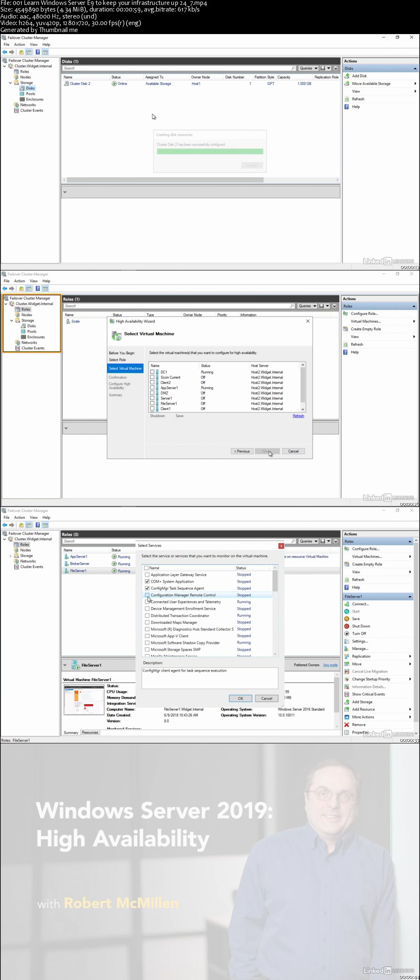This screenshot has height=980, width=420.
Task: Select Cluster Events in Disks window tree
Action: click(x=32, y=110)
